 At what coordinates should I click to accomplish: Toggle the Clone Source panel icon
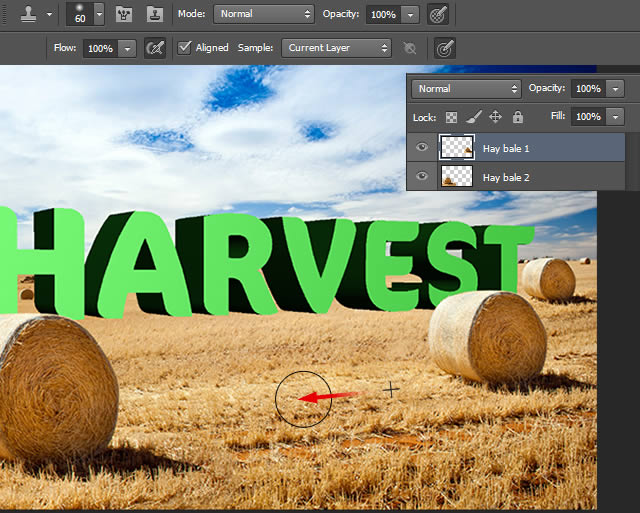coord(155,14)
